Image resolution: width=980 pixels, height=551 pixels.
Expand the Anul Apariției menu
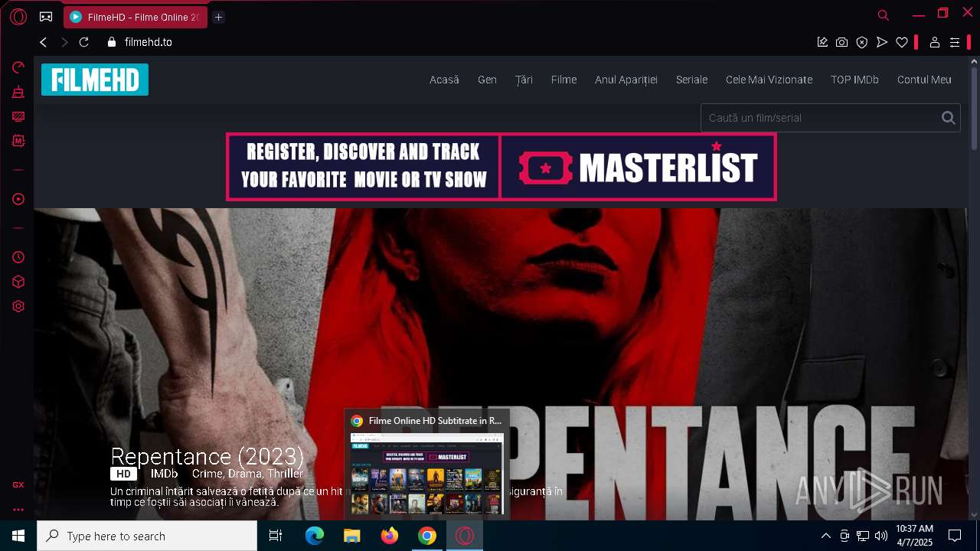pos(626,80)
